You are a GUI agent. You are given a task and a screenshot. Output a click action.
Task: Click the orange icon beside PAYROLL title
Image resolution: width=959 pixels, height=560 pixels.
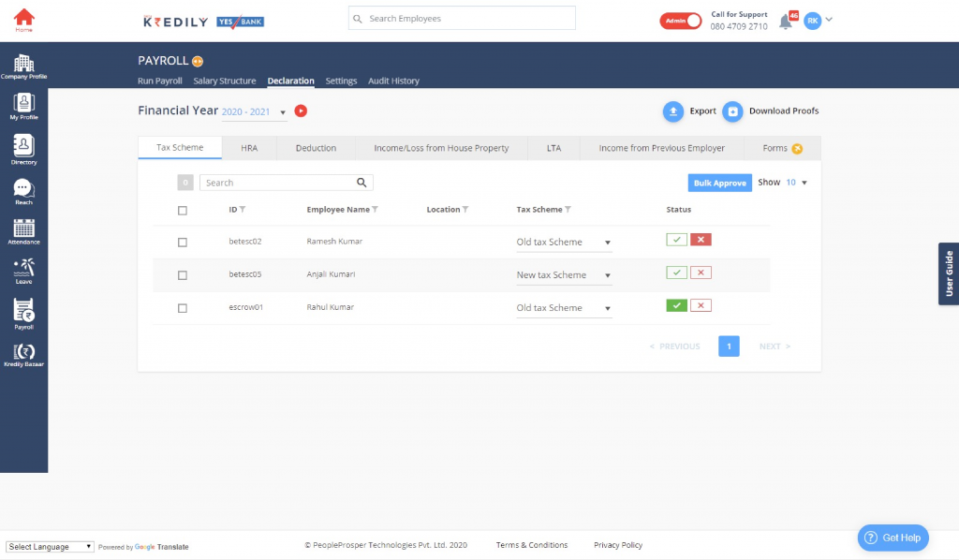[197, 61]
